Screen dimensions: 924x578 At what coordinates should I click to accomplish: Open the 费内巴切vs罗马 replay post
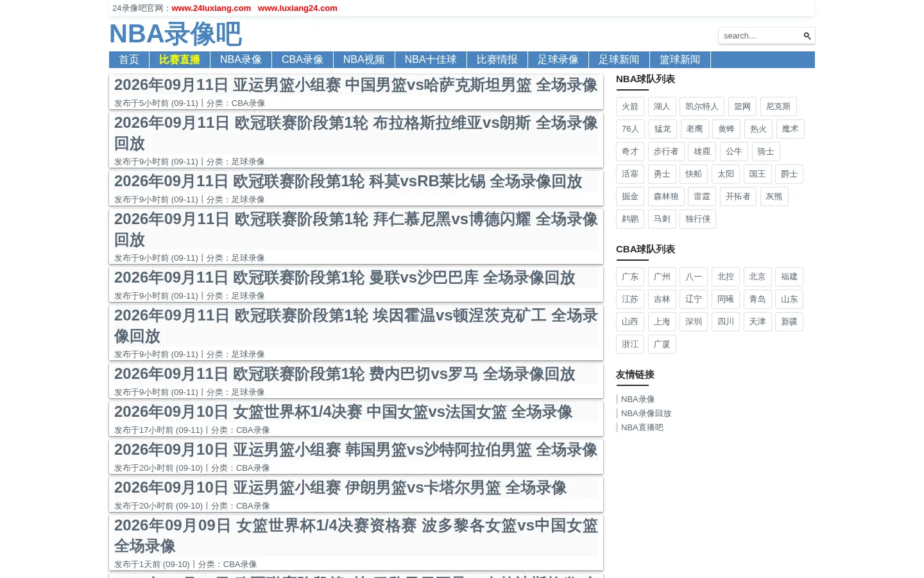click(345, 374)
